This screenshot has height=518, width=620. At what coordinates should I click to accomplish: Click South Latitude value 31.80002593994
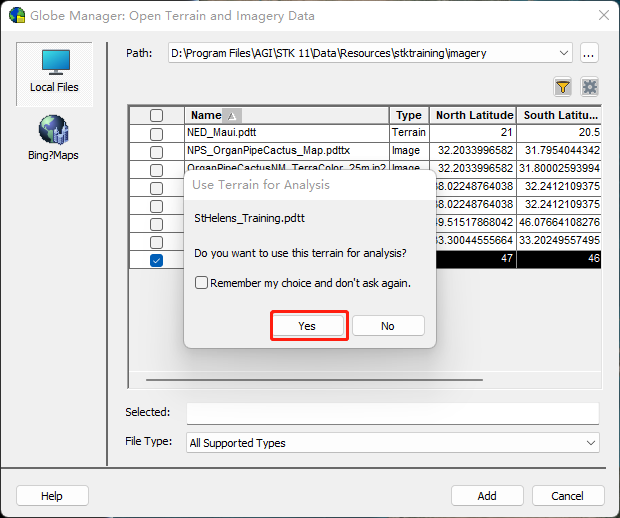(x=560, y=168)
